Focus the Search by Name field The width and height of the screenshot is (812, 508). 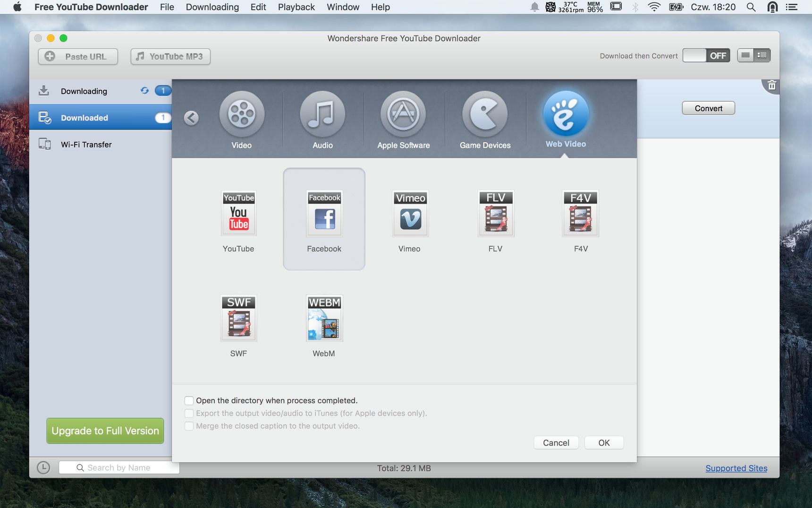click(119, 468)
